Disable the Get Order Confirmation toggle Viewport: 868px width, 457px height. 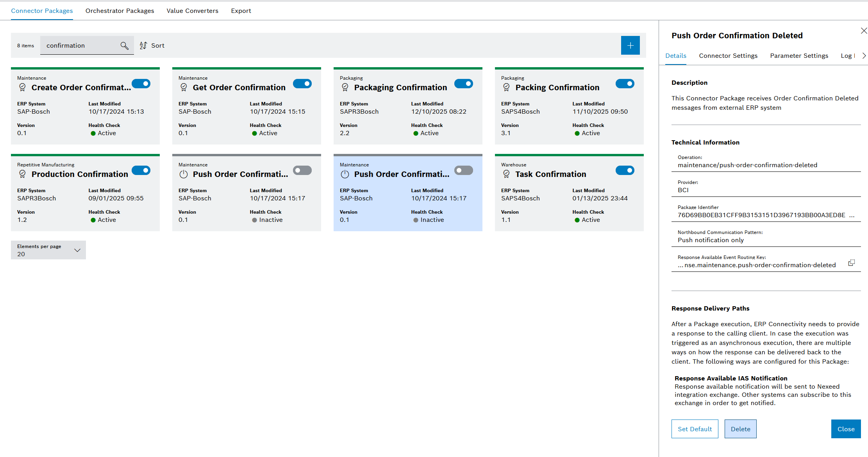[x=302, y=84]
